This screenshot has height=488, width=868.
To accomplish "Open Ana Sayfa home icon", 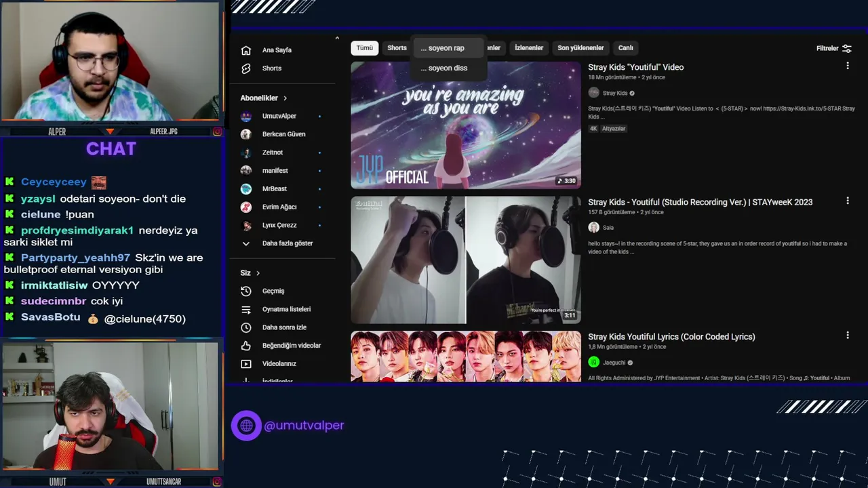I will (246, 50).
